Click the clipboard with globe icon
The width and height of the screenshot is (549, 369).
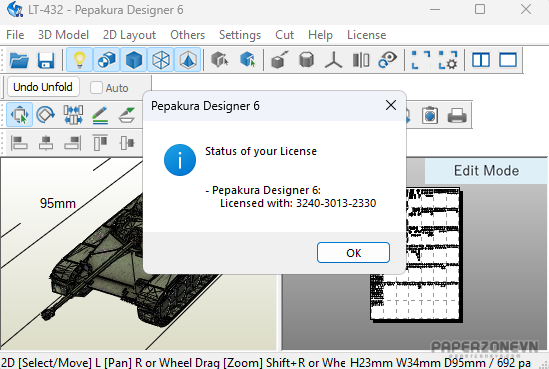coord(430,115)
